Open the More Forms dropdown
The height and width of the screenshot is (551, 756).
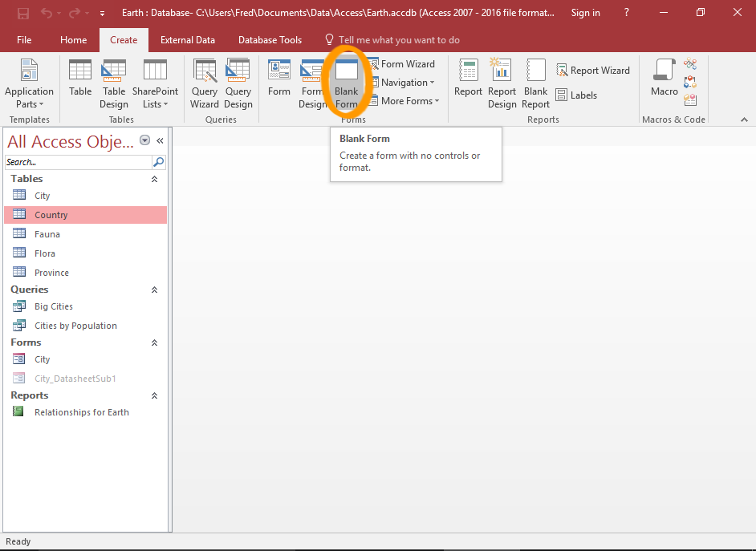pyautogui.click(x=404, y=100)
